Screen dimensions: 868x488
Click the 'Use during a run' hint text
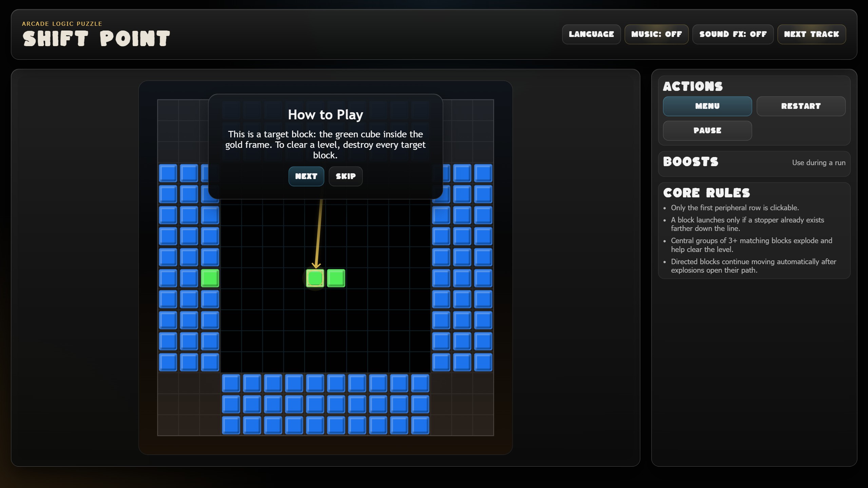point(818,163)
